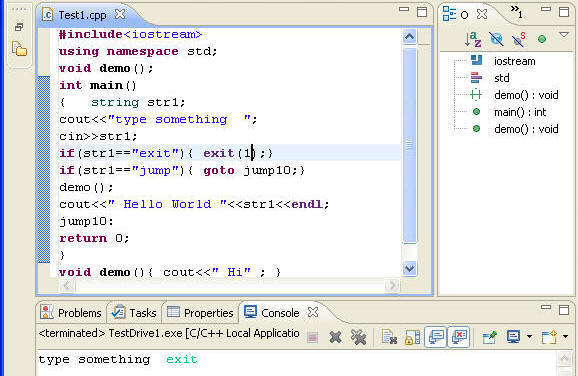The height and width of the screenshot is (376, 578).
Task: Toggle Scroll Lock in Console
Action: click(412, 337)
